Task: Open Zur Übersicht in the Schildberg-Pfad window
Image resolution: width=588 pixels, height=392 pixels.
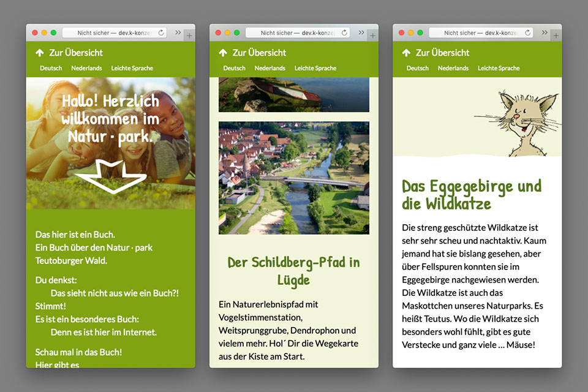Action: tap(259, 53)
